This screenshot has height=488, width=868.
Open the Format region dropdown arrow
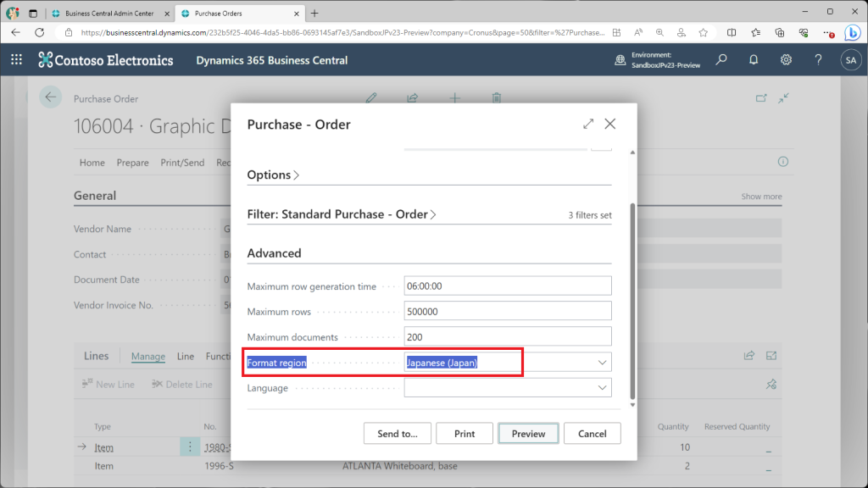pyautogui.click(x=602, y=363)
